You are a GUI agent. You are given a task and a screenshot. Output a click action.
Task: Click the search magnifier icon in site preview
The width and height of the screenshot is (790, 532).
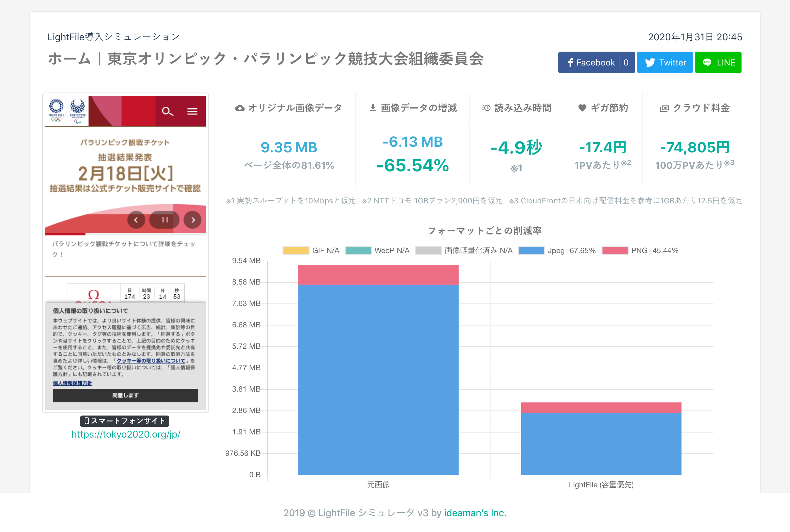coord(167,111)
